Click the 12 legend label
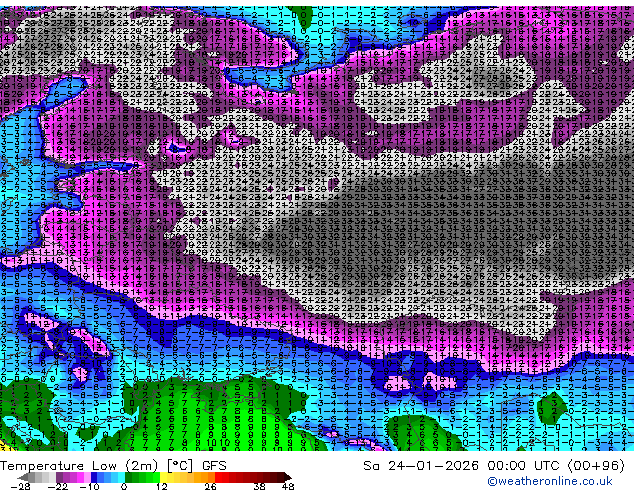This screenshot has width=634, height=490. click(162, 486)
